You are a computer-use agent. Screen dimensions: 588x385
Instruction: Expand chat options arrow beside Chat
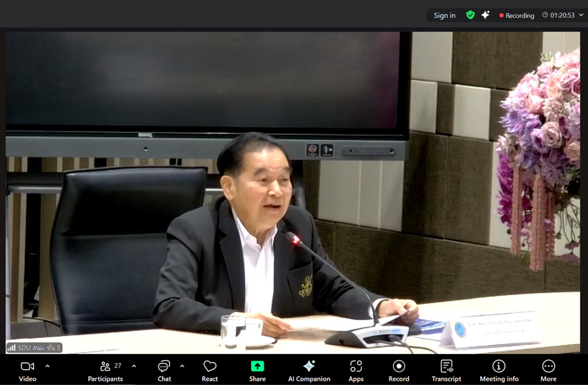[182, 366]
